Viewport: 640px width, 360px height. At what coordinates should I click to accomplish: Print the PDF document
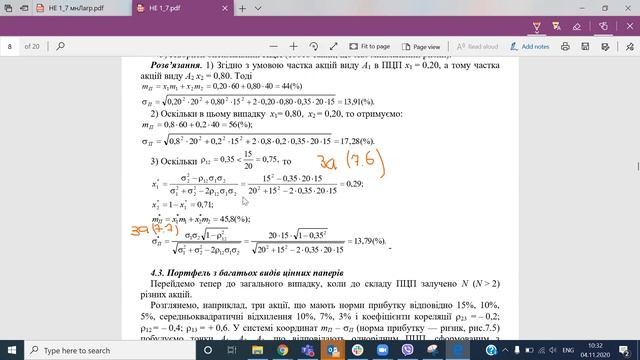[x=565, y=47]
